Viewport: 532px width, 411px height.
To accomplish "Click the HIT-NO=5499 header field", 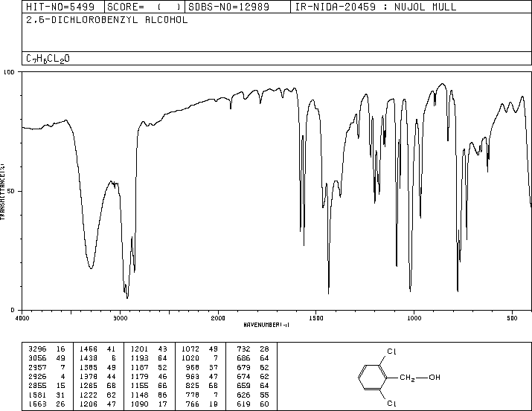I will pyautogui.click(x=60, y=7).
